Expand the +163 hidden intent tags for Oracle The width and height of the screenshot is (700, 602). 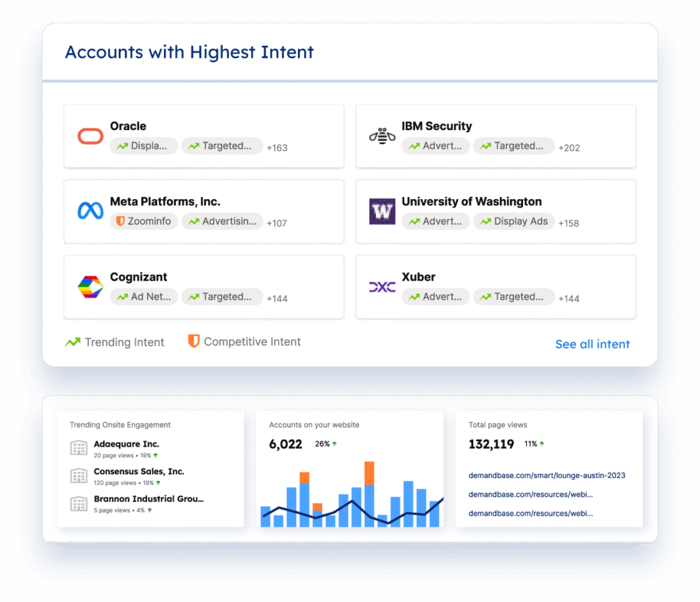click(x=277, y=148)
